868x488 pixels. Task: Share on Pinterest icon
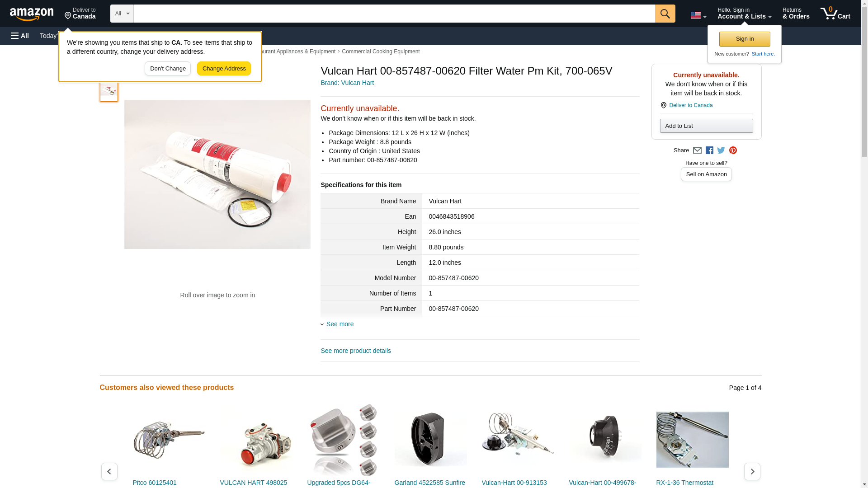[733, 150]
